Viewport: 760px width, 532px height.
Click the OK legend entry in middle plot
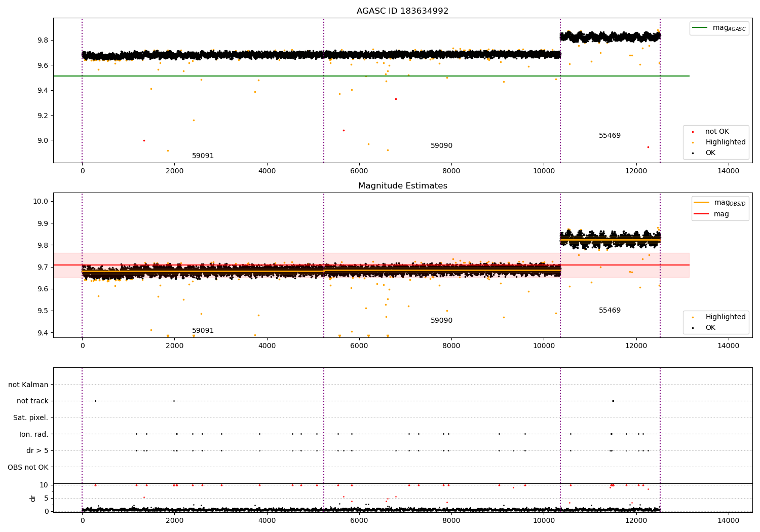point(703,327)
